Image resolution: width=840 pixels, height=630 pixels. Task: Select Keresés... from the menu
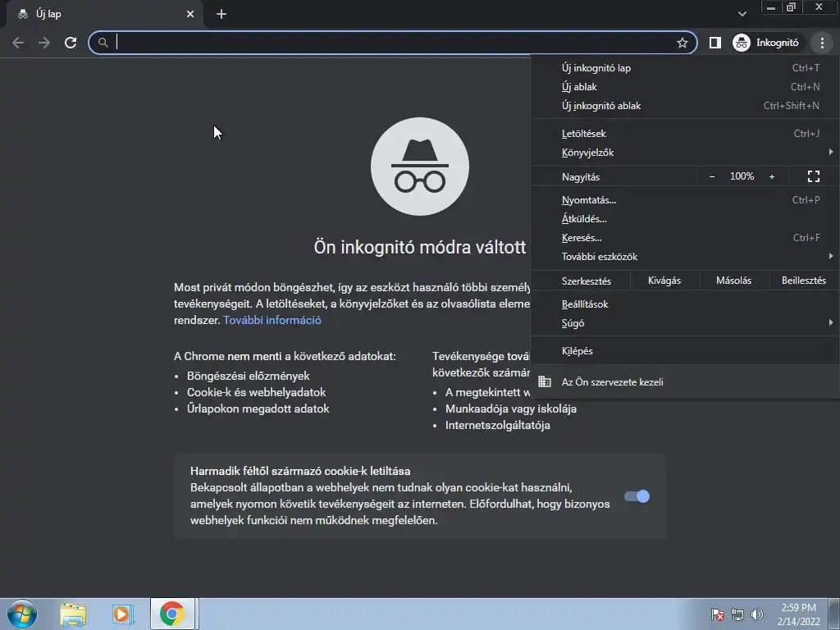tap(685, 238)
